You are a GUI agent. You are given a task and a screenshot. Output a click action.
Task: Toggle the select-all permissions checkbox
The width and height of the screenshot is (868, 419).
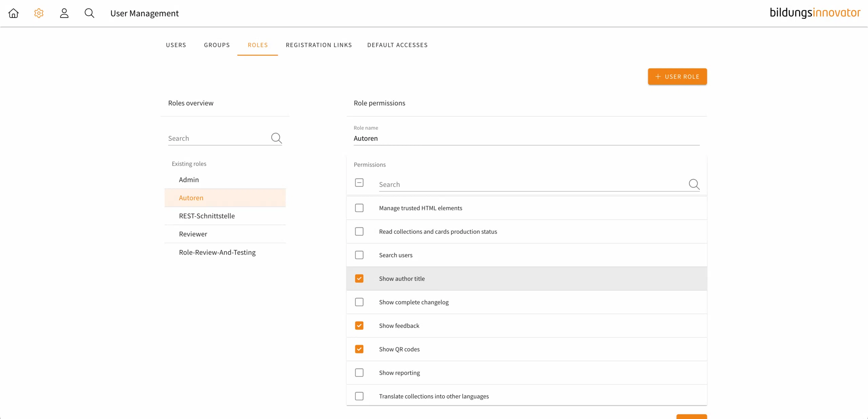coord(359,183)
